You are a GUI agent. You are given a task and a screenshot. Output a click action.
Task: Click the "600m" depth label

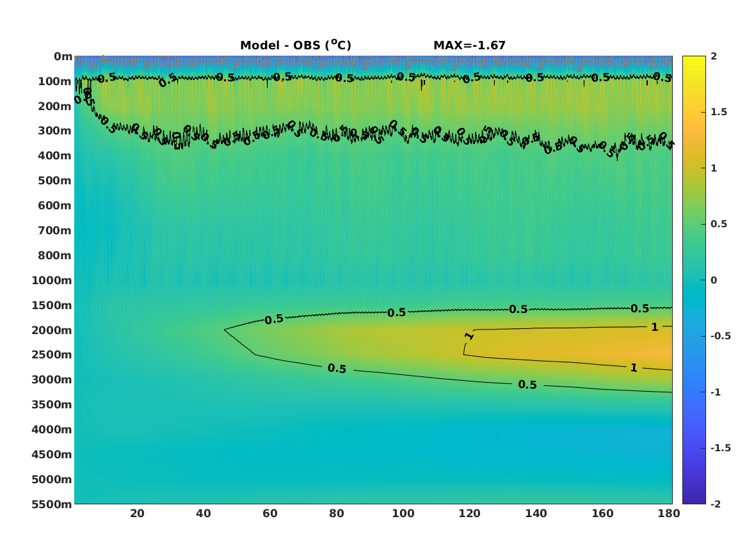(x=55, y=205)
